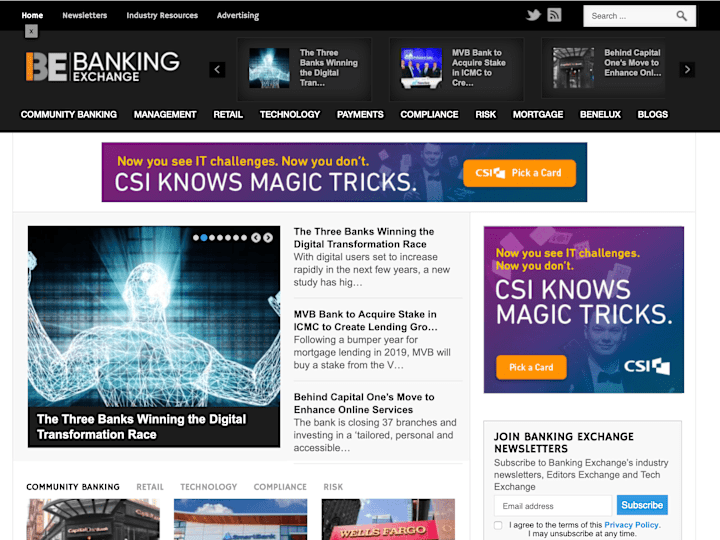This screenshot has width=720, height=540.
Task: Switch to Retail content tab
Action: (x=150, y=487)
